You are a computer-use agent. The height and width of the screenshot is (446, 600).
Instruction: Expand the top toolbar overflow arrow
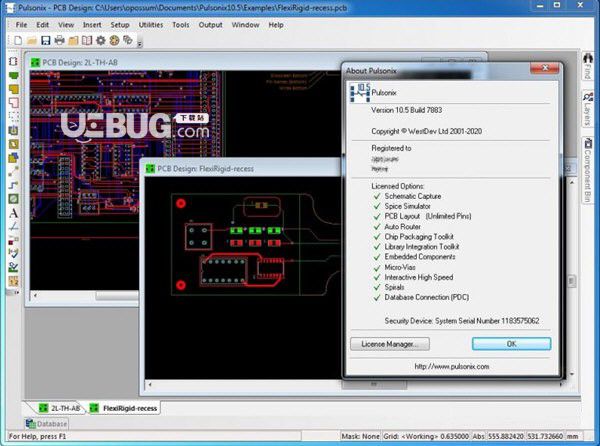[139, 44]
